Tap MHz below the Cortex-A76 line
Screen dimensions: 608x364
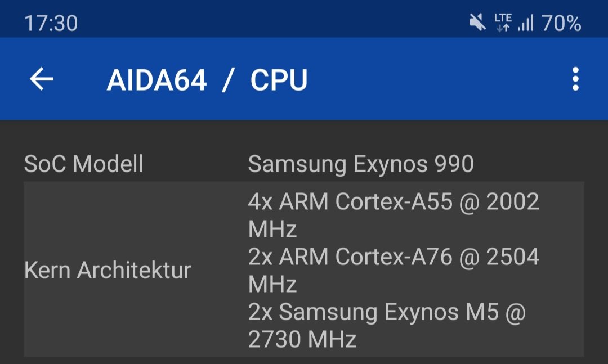pyautogui.click(x=272, y=284)
